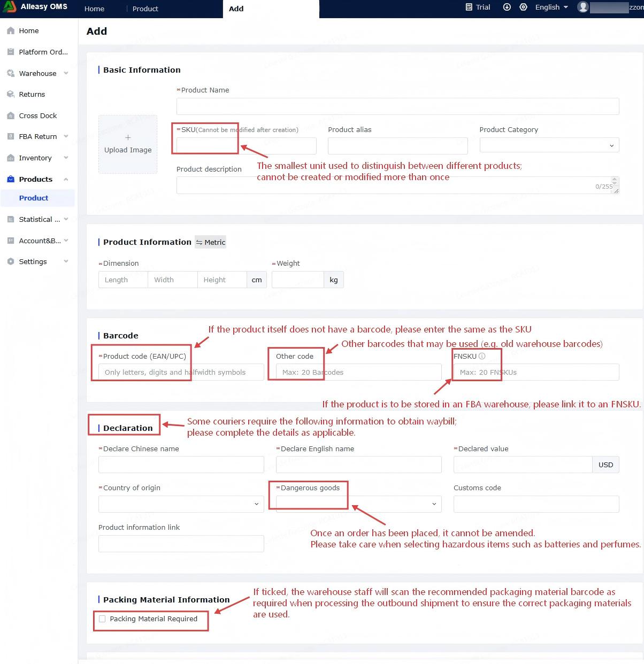Click the Product alias field
Viewport: 644px width, 664px height.
point(398,145)
